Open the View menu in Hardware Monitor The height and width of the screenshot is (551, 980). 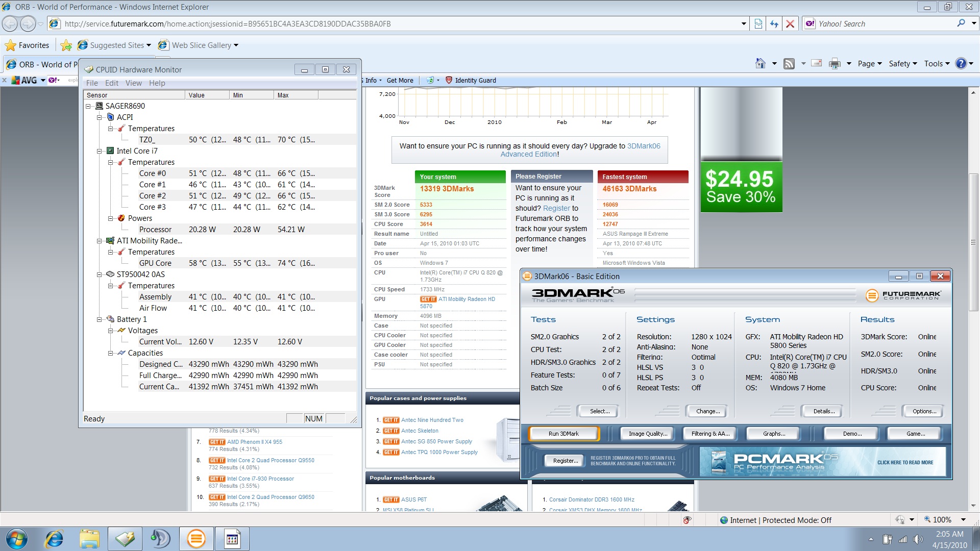pyautogui.click(x=133, y=83)
